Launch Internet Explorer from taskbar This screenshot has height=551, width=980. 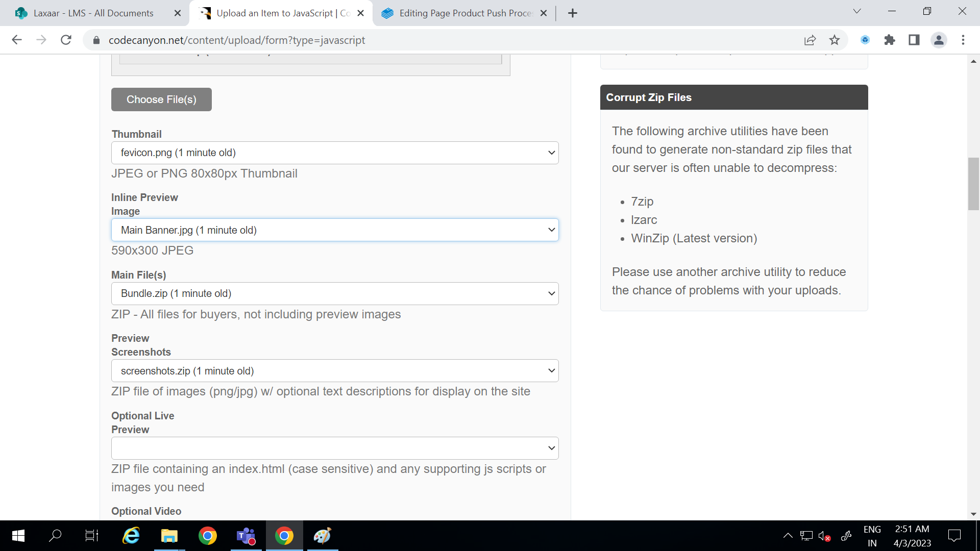131,536
